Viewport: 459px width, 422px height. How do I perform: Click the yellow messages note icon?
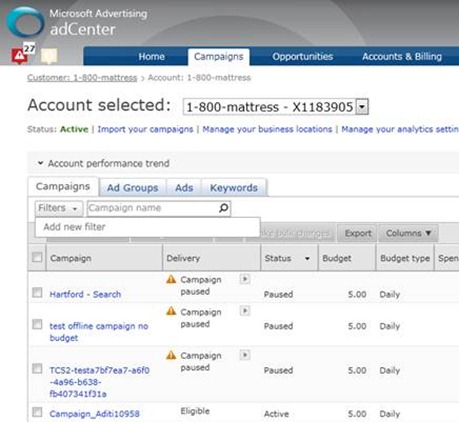tap(49, 56)
